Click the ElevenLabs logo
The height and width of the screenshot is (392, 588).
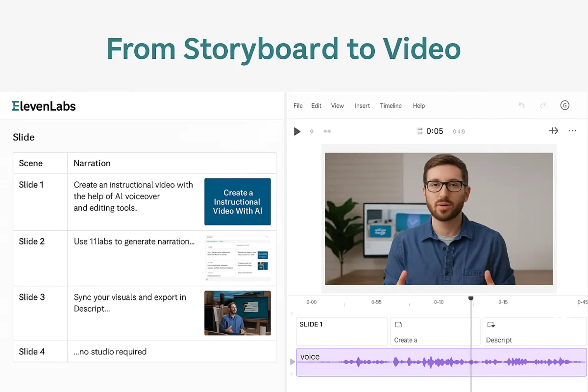click(44, 106)
